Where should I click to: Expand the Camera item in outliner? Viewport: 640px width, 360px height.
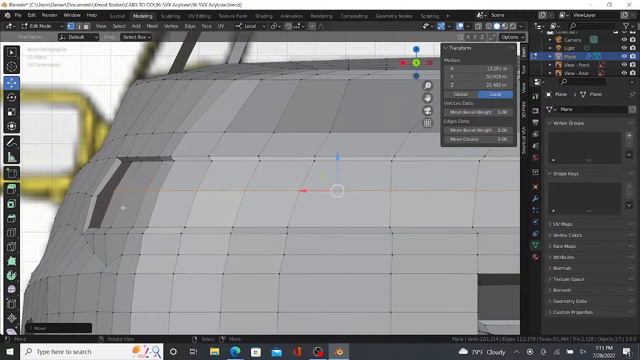tap(550, 40)
